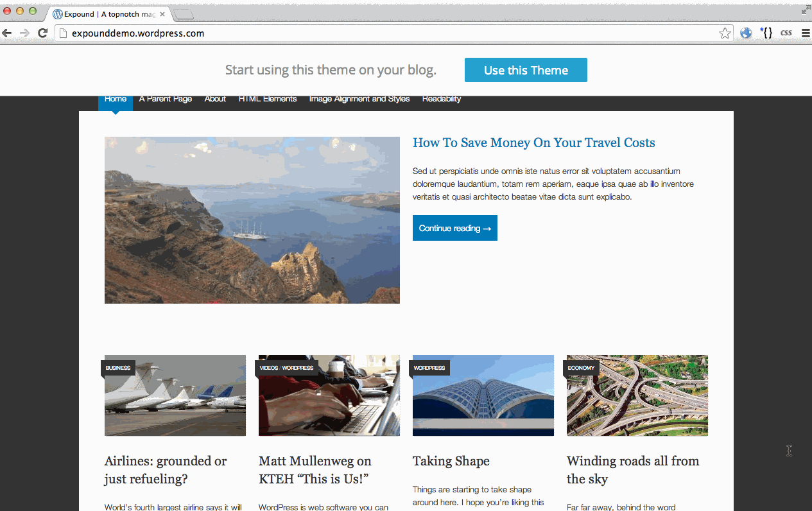Open the curly braces extension

point(766,33)
